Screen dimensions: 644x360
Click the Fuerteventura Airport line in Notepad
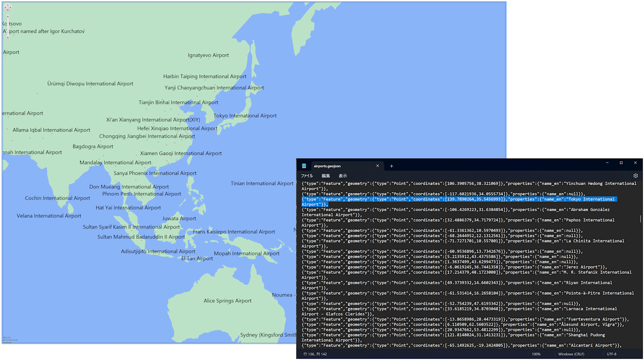(x=465, y=319)
